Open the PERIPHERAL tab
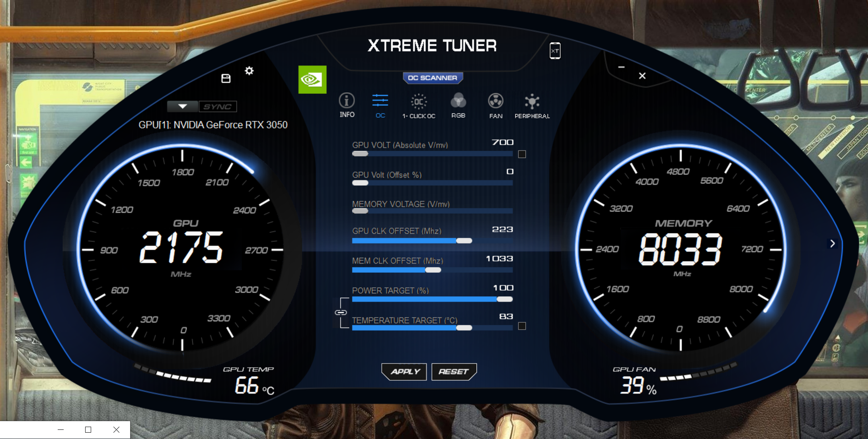The width and height of the screenshot is (868, 439). (532, 106)
